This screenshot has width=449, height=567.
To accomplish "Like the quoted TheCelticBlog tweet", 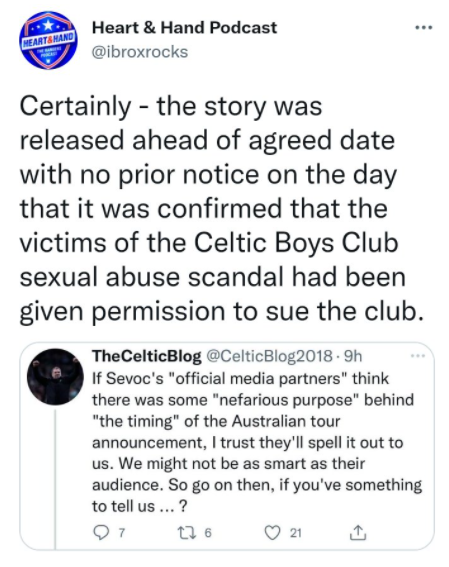I will click(x=272, y=533).
